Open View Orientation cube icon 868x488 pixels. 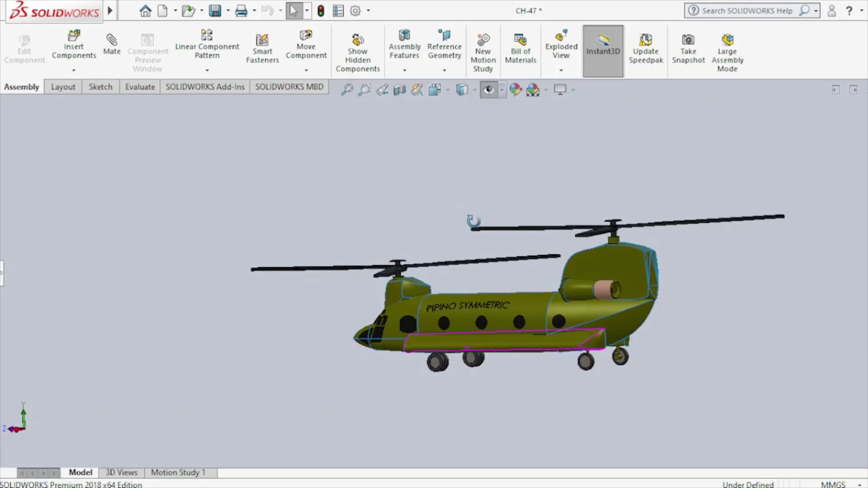click(x=434, y=89)
